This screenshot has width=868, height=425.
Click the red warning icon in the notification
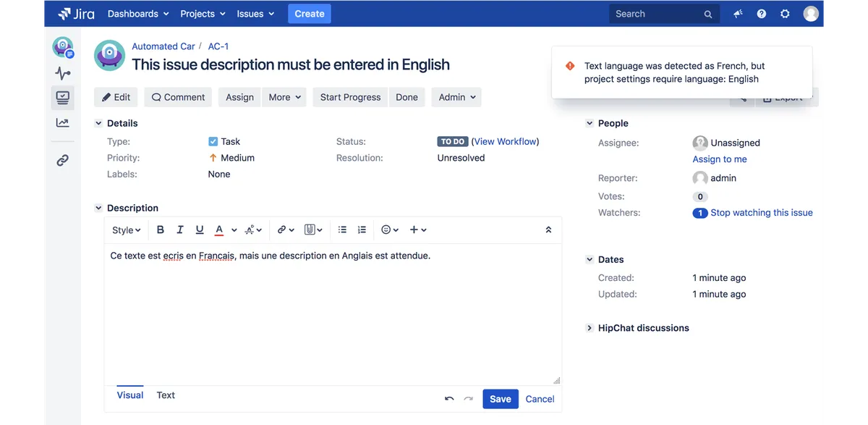570,66
